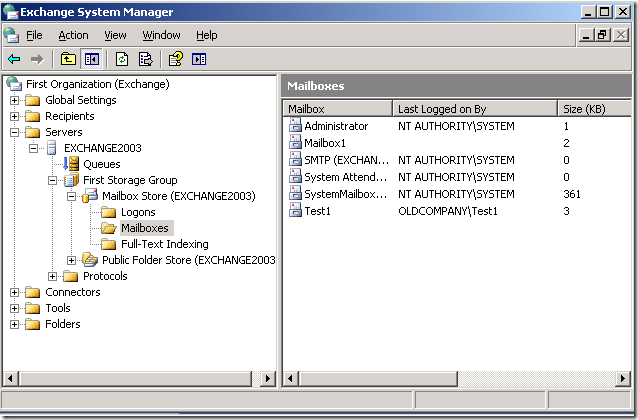638x420 pixels.
Task: Click the left pane scroll-left arrow
Action: 11,378
